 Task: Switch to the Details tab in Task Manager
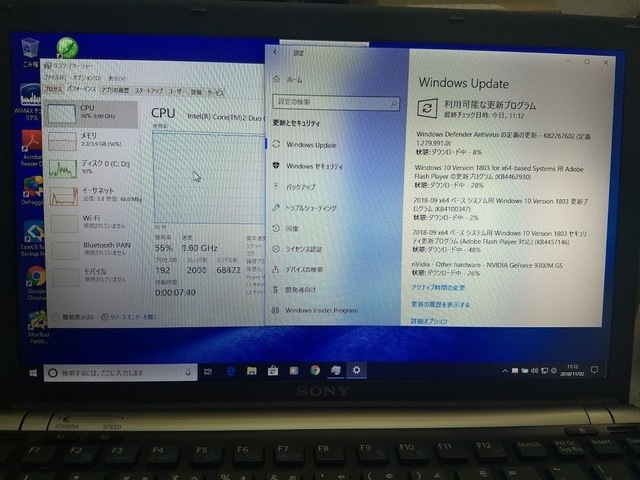pyautogui.click(x=196, y=92)
